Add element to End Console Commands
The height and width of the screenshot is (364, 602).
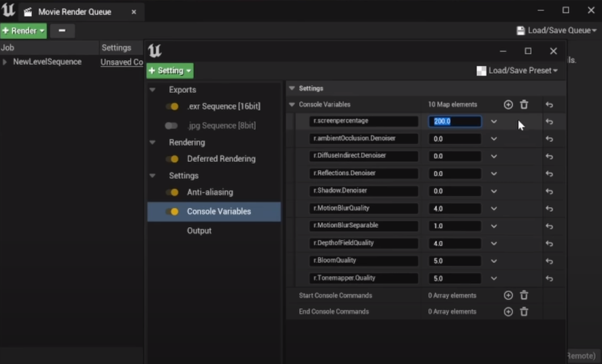(x=508, y=312)
